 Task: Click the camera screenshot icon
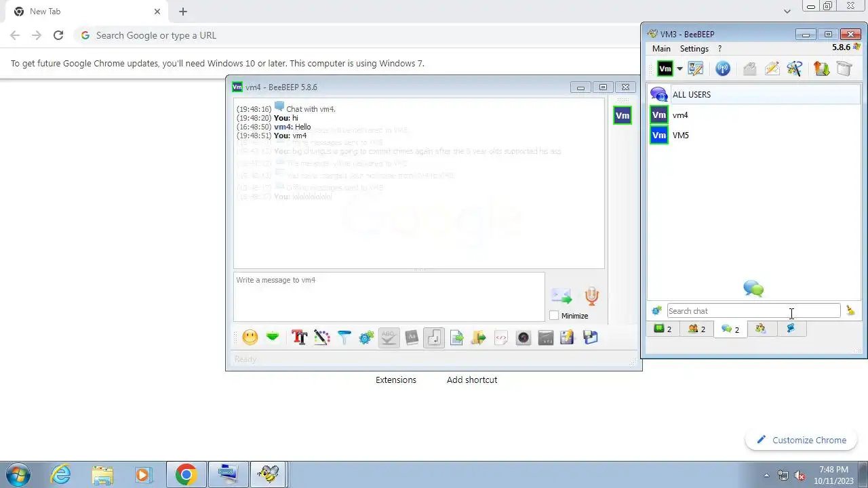click(x=524, y=337)
